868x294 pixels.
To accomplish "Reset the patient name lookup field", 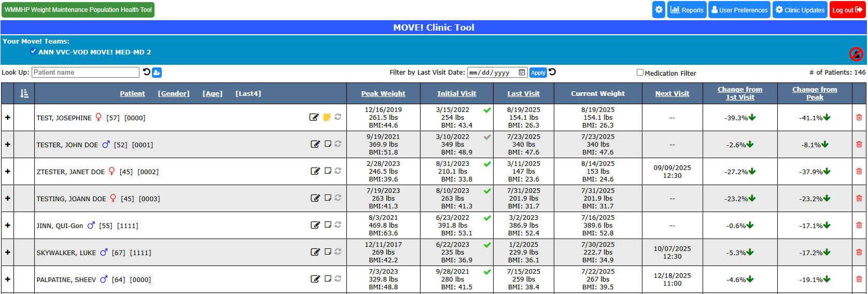I will click(147, 72).
